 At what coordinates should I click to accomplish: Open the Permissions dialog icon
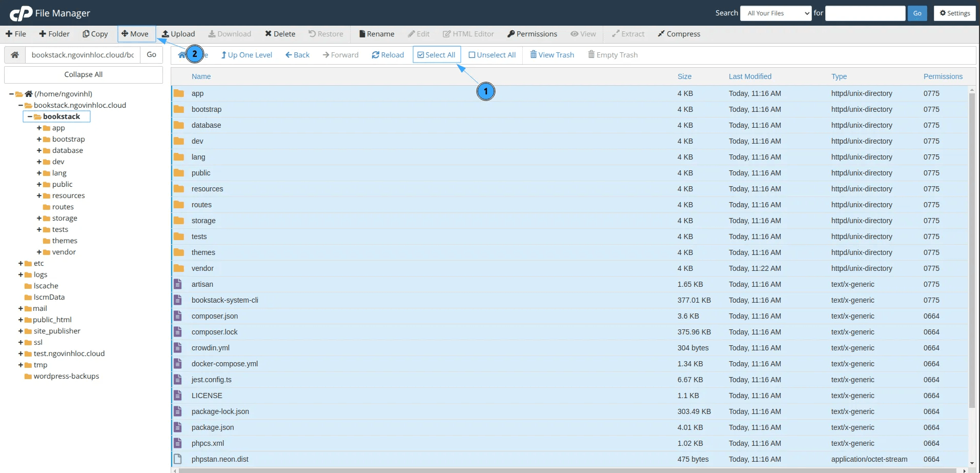(532, 33)
